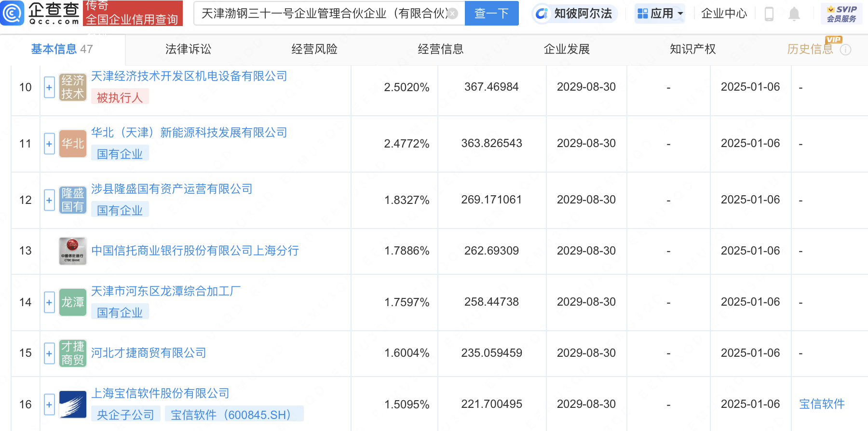Select percentage 1.5095%
Screen dimensions: 868x431
(407, 404)
